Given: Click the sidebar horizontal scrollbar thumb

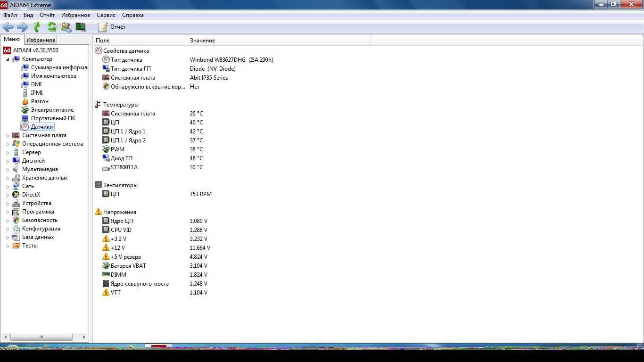Looking at the screenshot, I should 41,337.
